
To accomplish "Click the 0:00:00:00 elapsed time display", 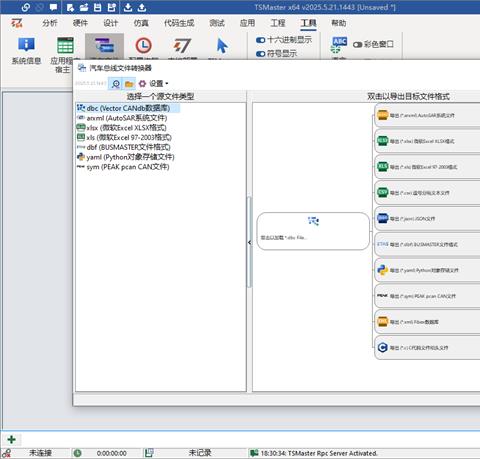I will 111,453.
